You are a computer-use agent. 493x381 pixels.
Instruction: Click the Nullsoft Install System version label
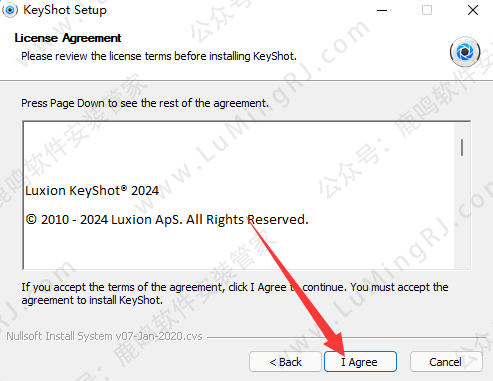click(104, 336)
